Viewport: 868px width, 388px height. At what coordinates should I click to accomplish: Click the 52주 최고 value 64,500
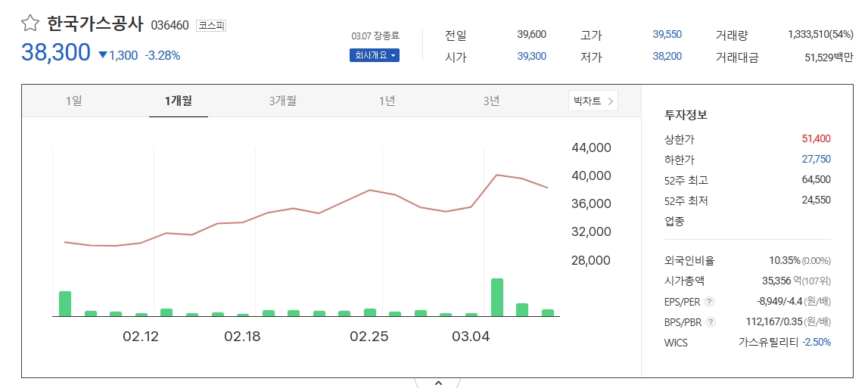point(816,179)
